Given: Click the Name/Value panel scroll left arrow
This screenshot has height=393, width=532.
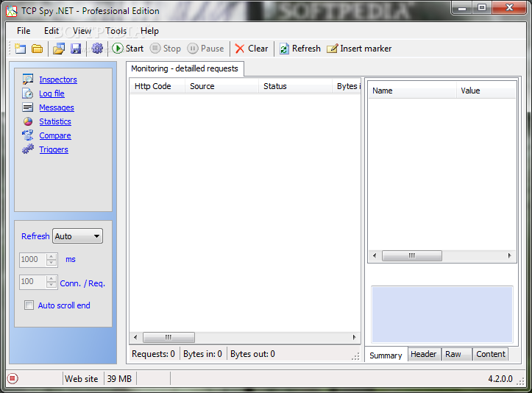Looking at the screenshot, I should click(375, 255).
